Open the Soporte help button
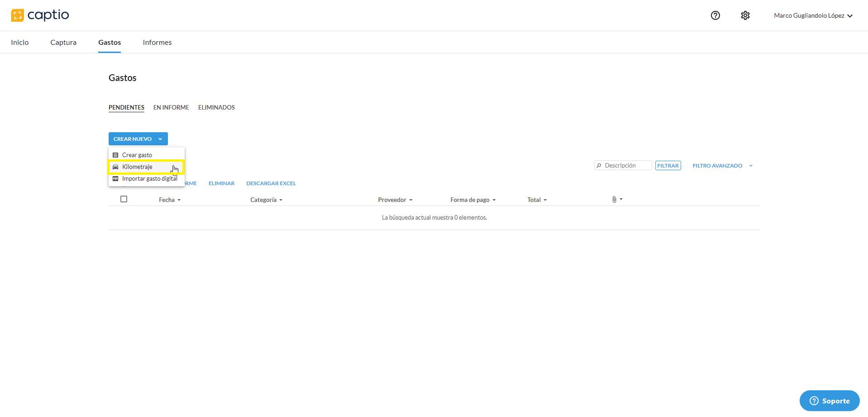868x417 pixels. click(x=830, y=401)
